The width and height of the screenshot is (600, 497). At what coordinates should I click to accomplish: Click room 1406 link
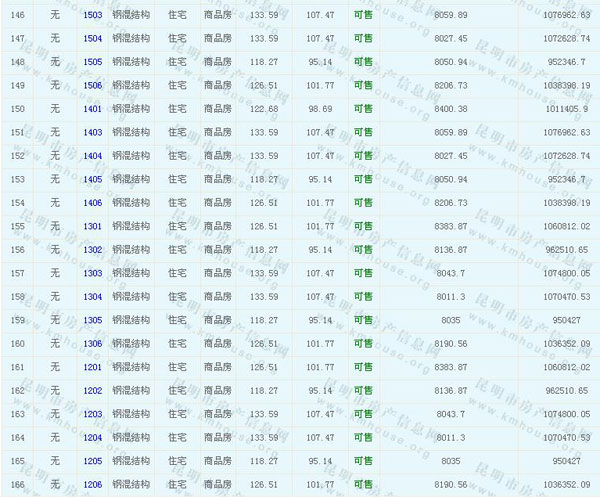tap(92, 203)
